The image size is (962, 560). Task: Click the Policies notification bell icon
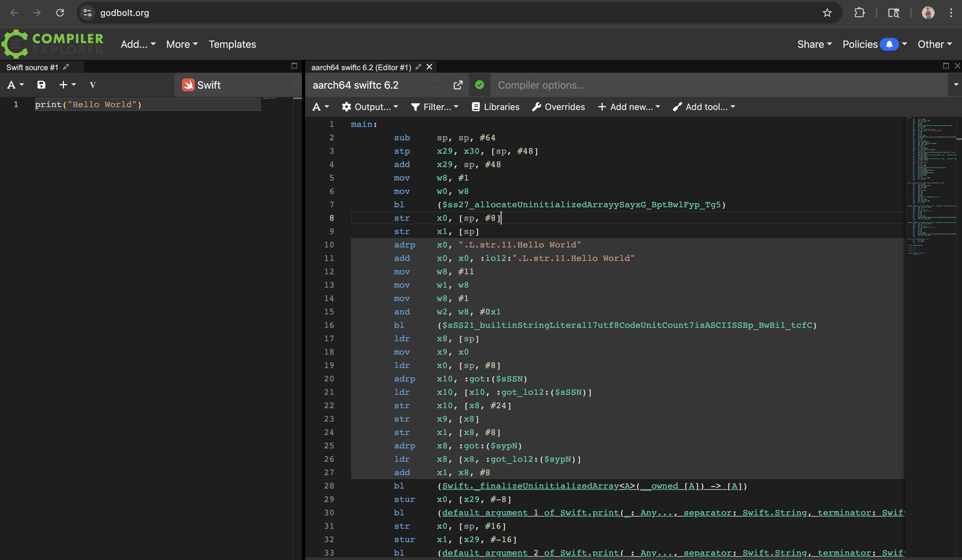click(x=889, y=44)
